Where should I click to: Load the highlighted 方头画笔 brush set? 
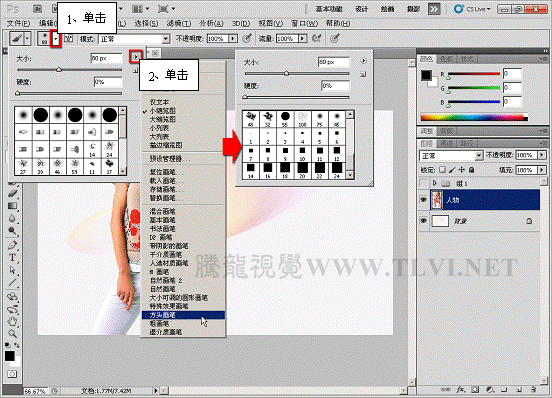183,315
